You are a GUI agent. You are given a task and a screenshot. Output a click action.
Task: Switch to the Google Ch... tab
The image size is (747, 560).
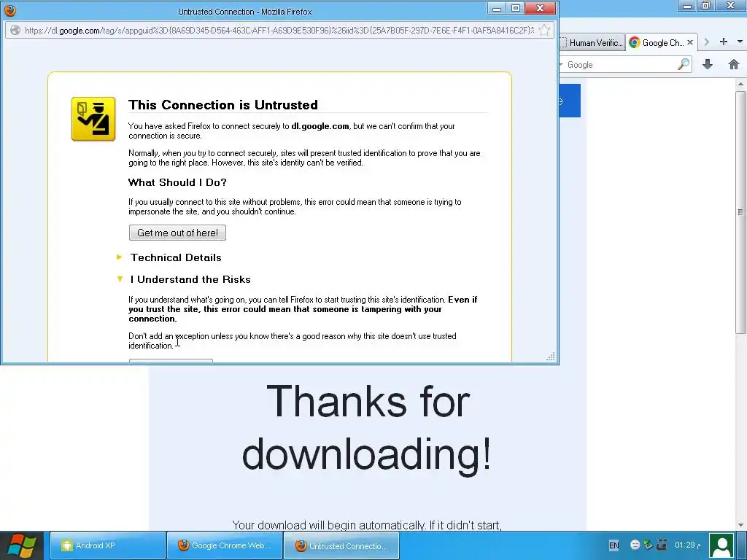click(x=662, y=43)
